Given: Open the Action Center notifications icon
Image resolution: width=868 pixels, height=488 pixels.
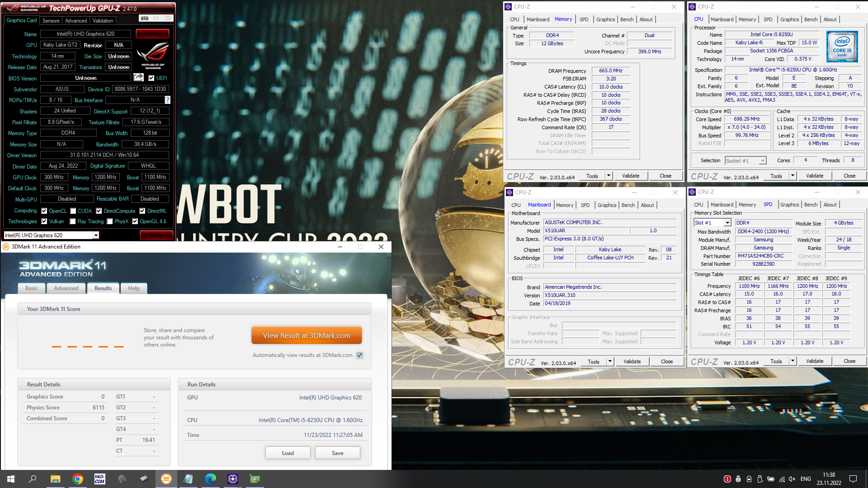Looking at the screenshot, I should (853, 479).
